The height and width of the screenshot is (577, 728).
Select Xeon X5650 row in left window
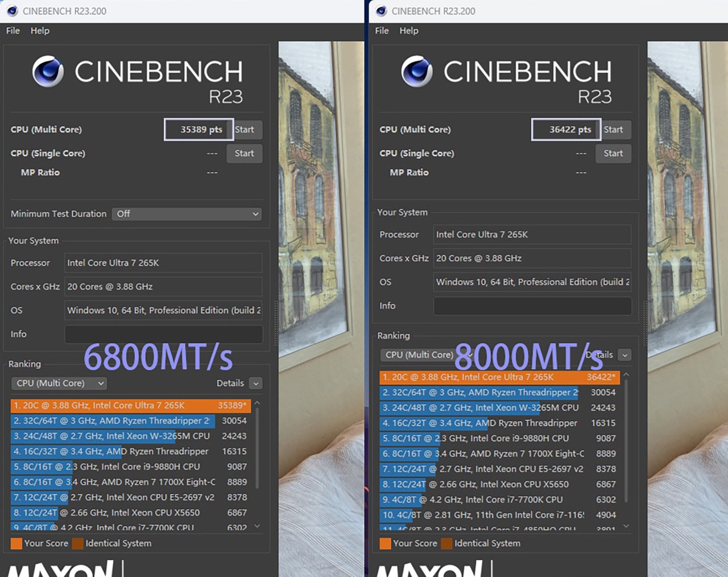[130, 513]
